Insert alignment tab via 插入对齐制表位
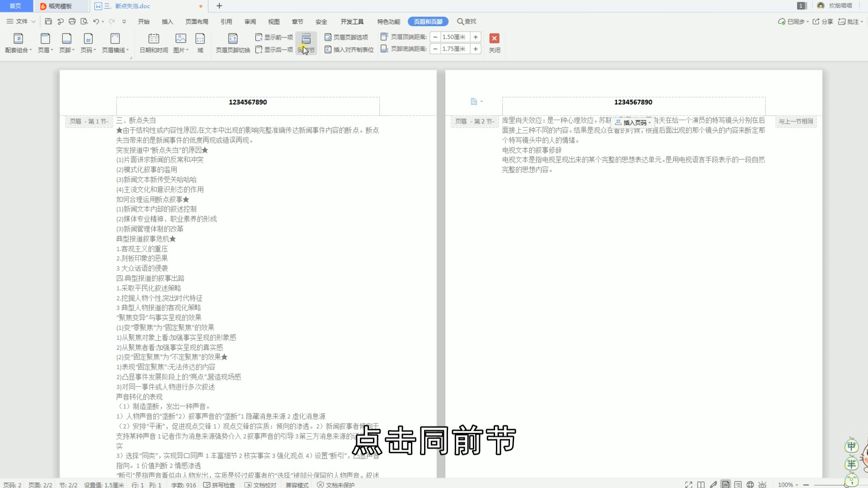Screen dimensions: 868x488 pos(348,50)
